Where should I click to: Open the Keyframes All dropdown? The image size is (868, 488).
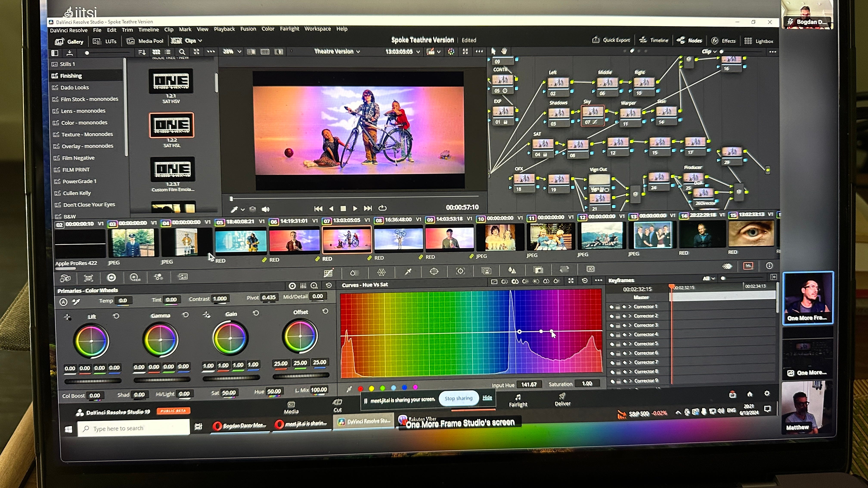(x=709, y=278)
